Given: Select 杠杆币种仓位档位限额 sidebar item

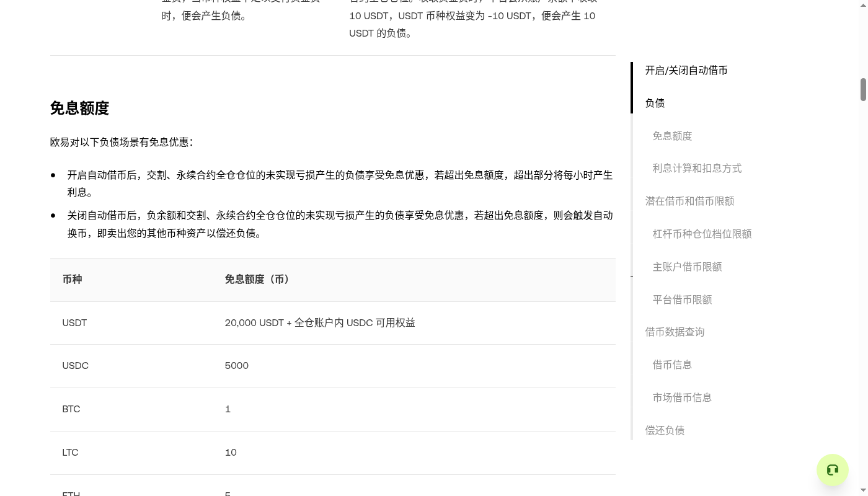Looking at the screenshot, I should pyautogui.click(x=702, y=234).
